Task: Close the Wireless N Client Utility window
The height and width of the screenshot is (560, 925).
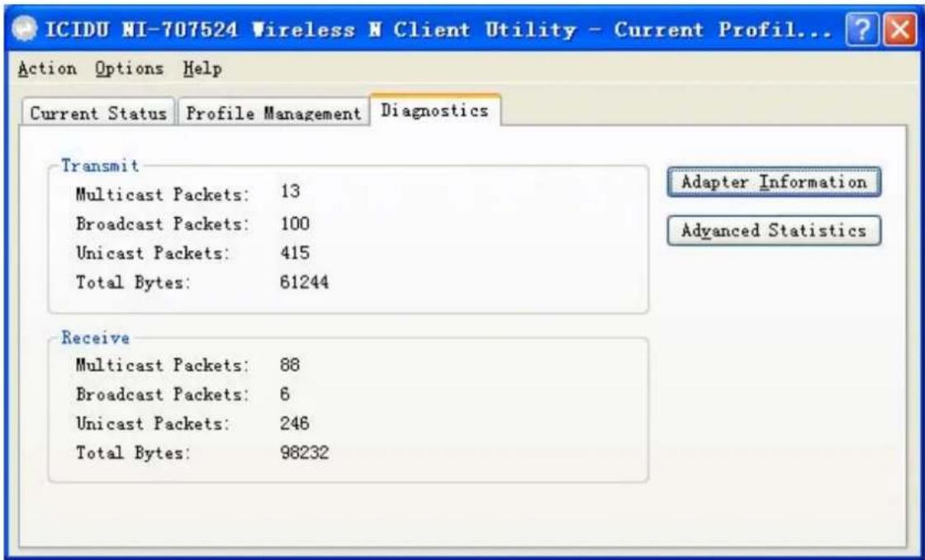Action: (899, 30)
